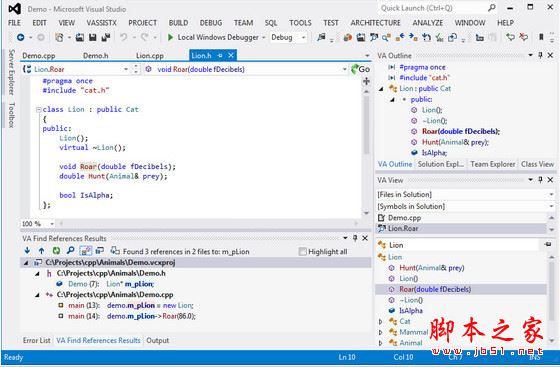This screenshot has width=560, height=367.
Task: Open the ARCHITECTURE menu
Action: (x=375, y=23)
